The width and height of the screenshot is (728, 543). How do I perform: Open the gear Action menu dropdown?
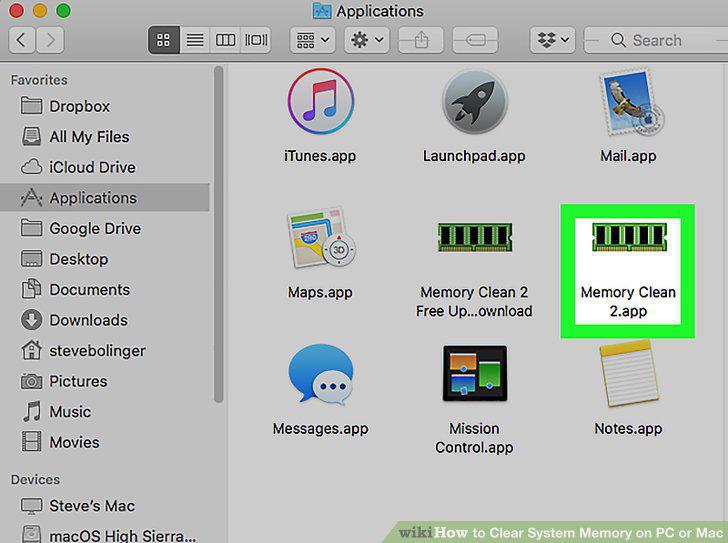tap(367, 40)
